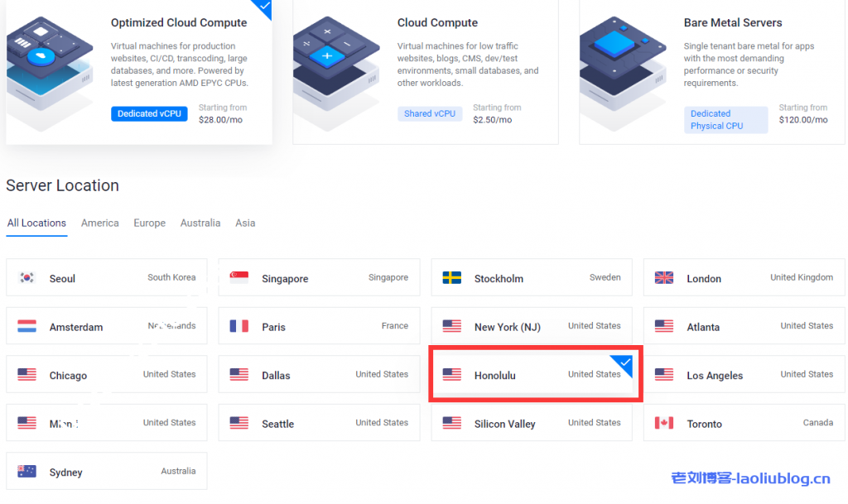Select the New York (NJ) location card
The width and height of the screenshot is (848, 504).
click(531, 326)
